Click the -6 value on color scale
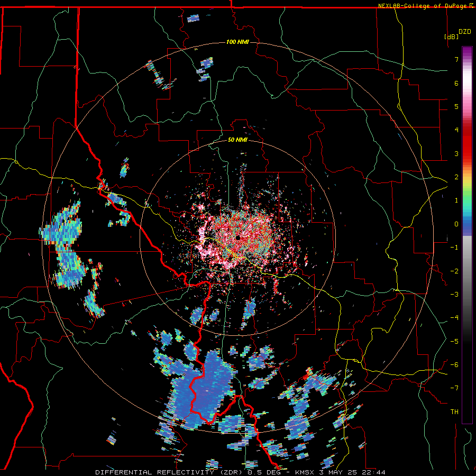The height and width of the screenshot is (476, 476). 454,365
